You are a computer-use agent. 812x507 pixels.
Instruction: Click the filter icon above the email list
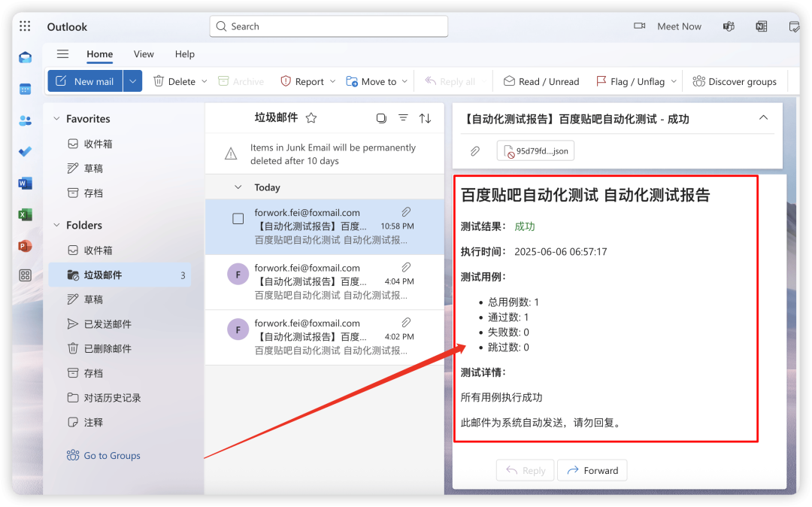(x=403, y=117)
